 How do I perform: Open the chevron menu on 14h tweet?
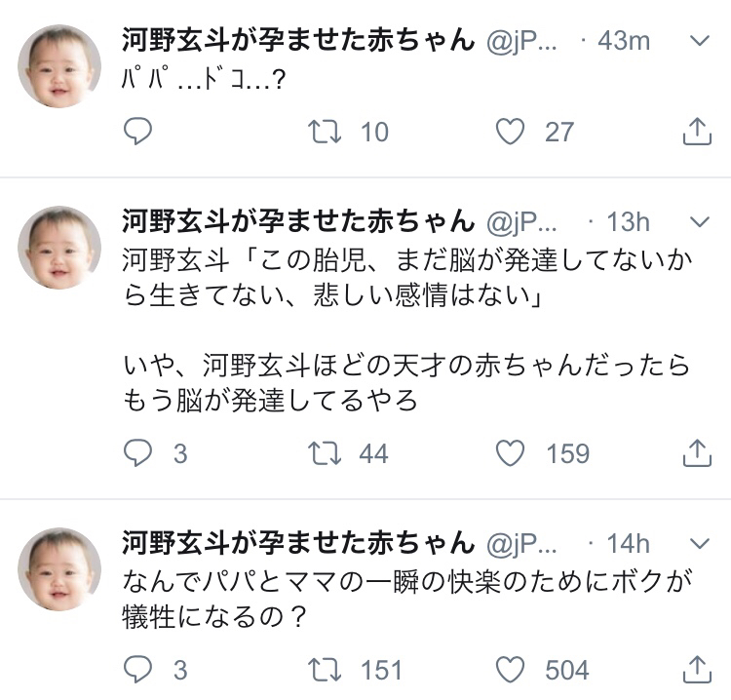click(x=699, y=544)
